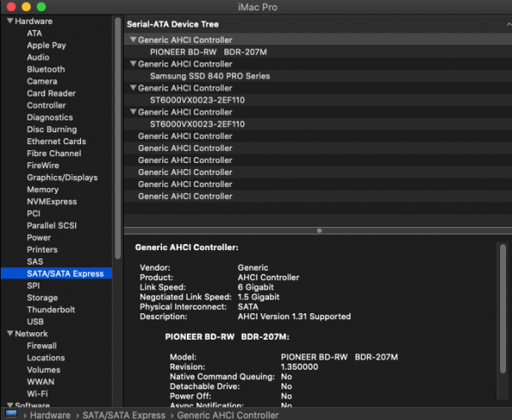Open the Audio hardware section
The width and height of the screenshot is (512, 420).
pos(38,57)
